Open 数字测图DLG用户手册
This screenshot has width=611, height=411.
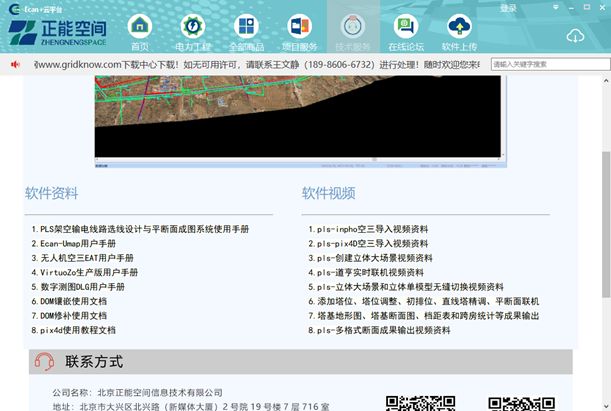click(78, 287)
